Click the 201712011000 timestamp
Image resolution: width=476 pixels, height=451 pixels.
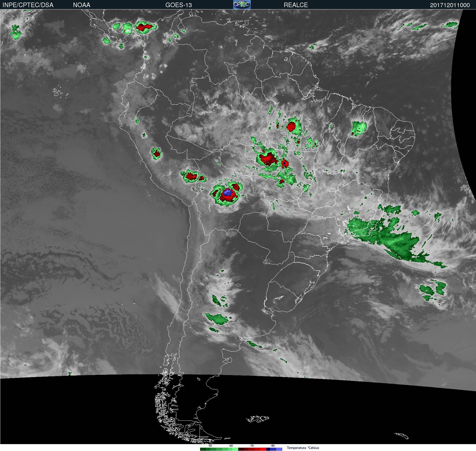450,5
